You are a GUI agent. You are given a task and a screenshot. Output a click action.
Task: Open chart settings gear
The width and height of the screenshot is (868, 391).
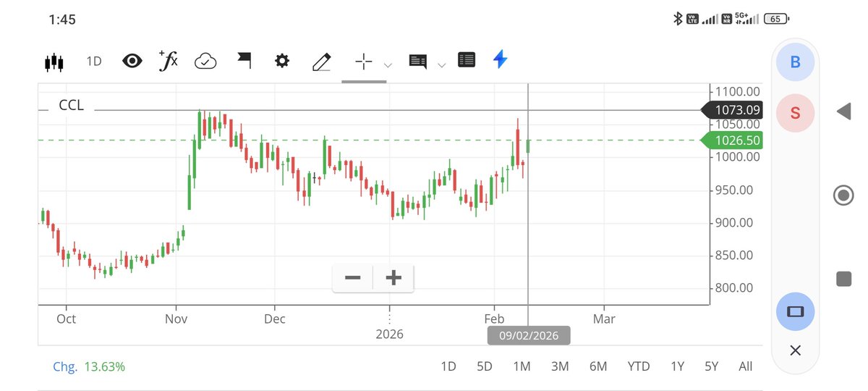[x=282, y=61]
